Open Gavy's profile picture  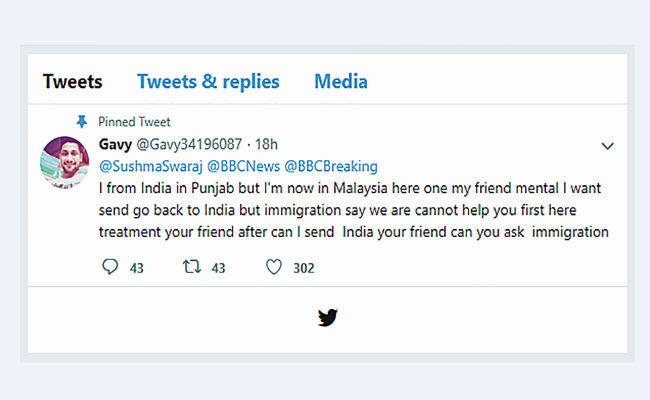coord(65,161)
